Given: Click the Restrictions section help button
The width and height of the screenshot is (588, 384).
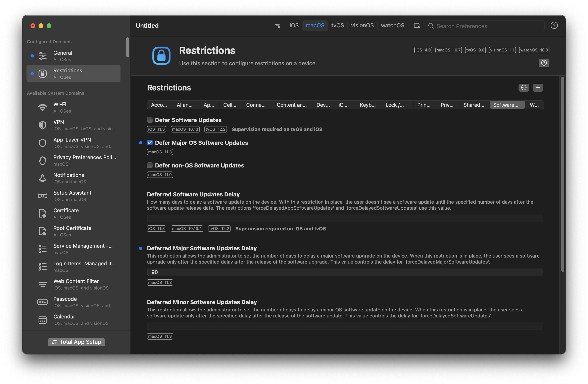Looking at the screenshot, I should point(544,63).
